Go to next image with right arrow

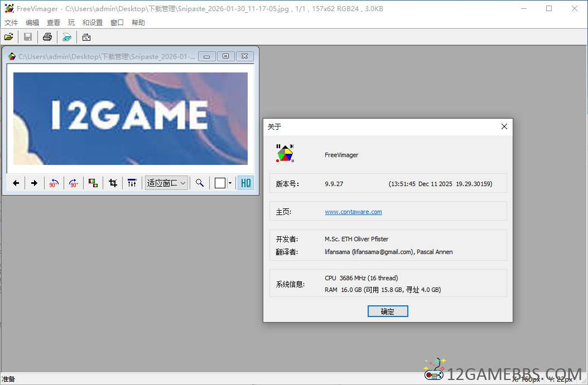click(x=34, y=183)
